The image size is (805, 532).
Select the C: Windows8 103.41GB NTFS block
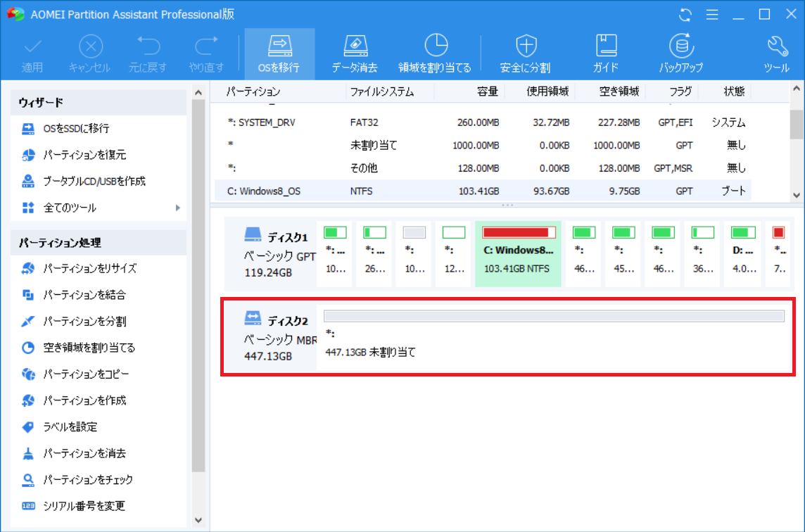[x=518, y=253]
